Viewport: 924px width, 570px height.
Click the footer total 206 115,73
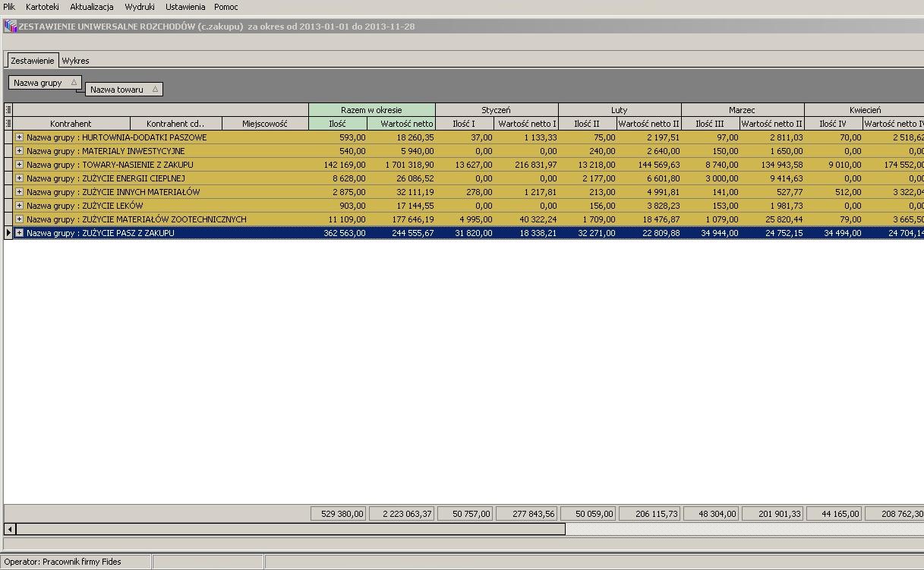point(650,514)
